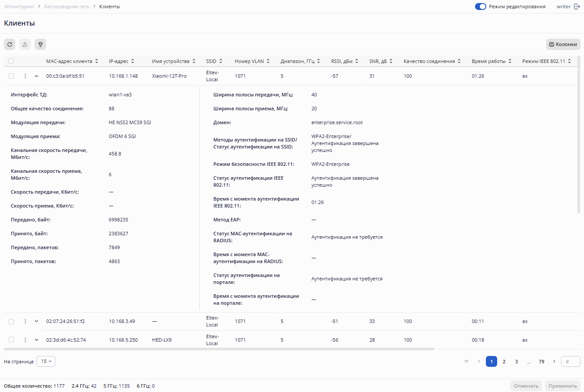Click modulation value HE NSS2 MCS9 SGI
The height and width of the screenshot is (392, 584).
[130, 122]
